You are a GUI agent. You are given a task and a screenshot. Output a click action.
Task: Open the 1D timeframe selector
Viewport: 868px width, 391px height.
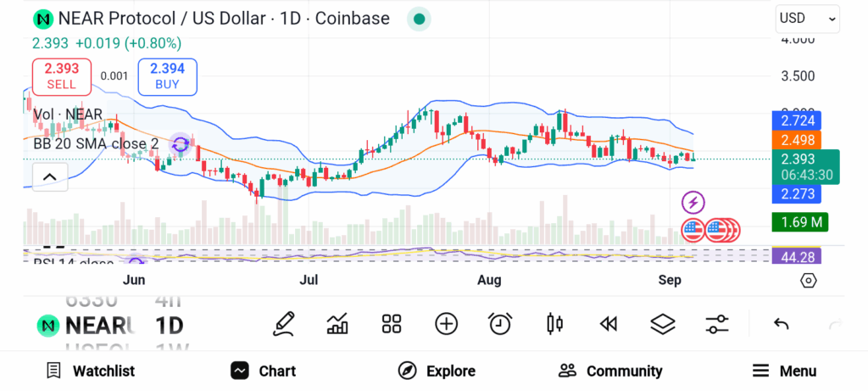point(170,327)
